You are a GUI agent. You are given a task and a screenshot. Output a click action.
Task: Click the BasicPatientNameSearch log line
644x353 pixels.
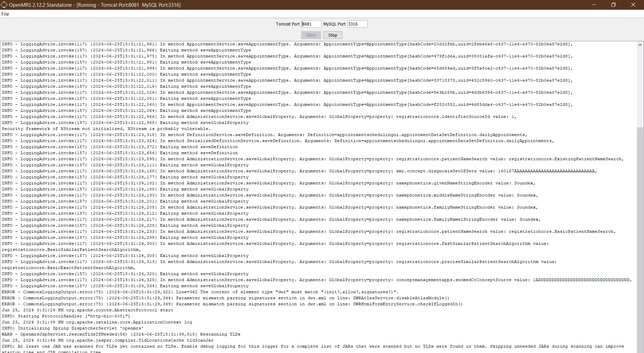(309, 232)
